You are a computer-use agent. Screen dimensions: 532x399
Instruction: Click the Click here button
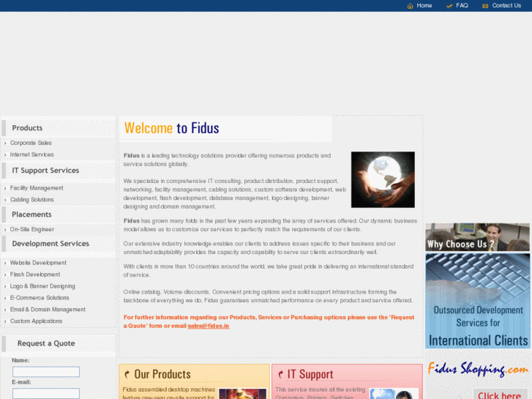click(x=499, y=395)
